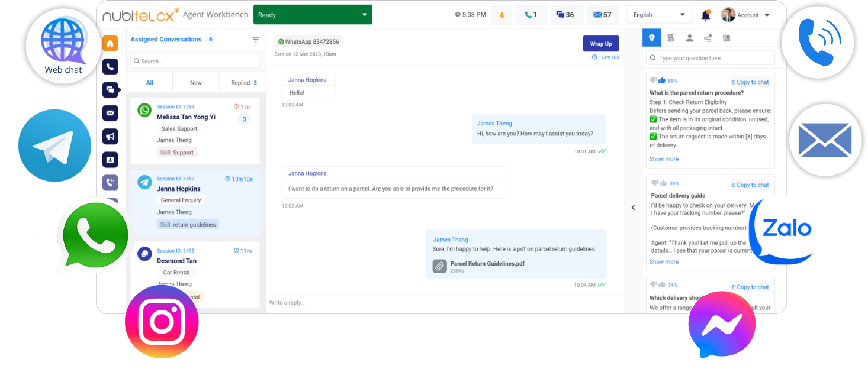Open the Ready status dropdown
Viewport: 868px width, 372px height.
tap(313, 15)
